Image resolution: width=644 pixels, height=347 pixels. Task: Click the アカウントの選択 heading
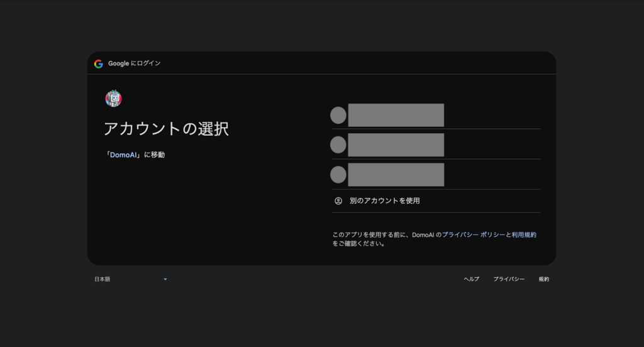click(x=166, y=129)
